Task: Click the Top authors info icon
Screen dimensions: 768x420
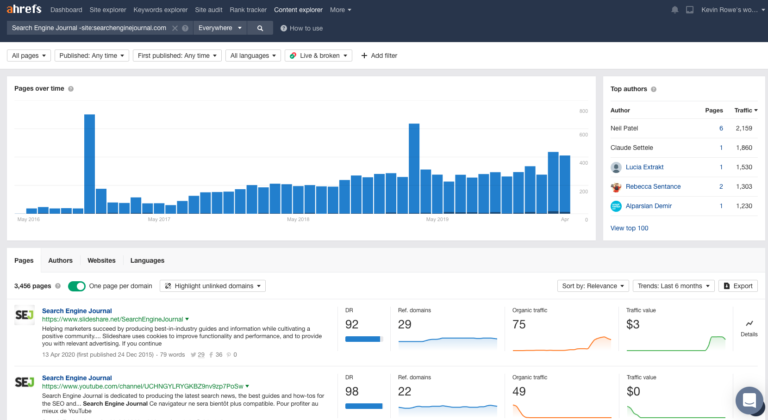Action: pyautogui.click(x=653, y=89)
